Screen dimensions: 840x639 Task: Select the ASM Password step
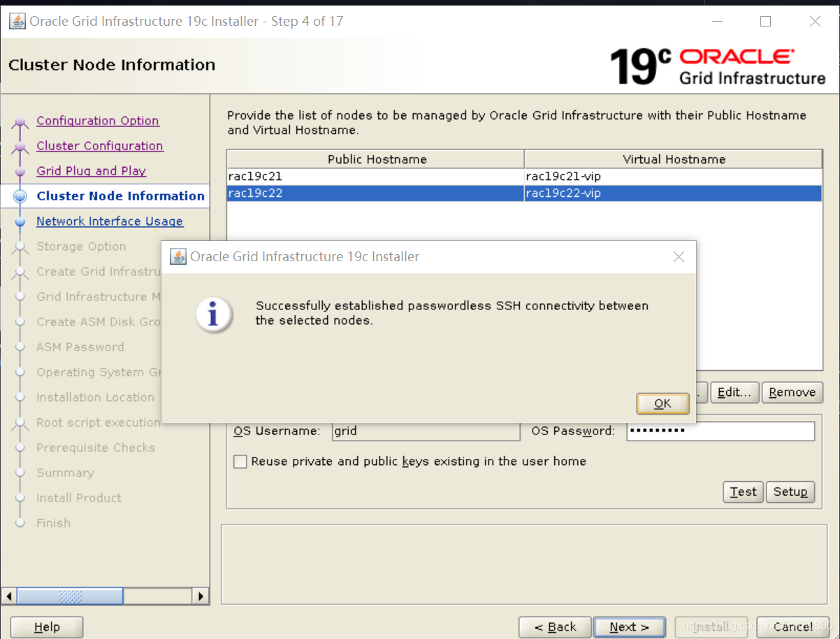click(80, 347)
